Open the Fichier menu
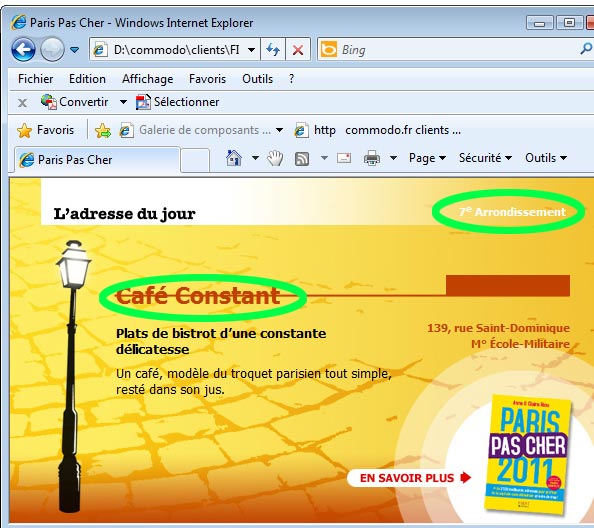 click(x=36, y=79)
